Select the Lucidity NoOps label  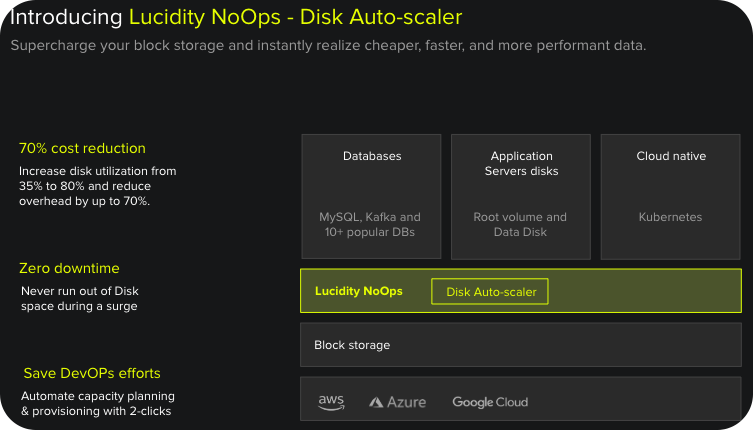pos(358,291)
